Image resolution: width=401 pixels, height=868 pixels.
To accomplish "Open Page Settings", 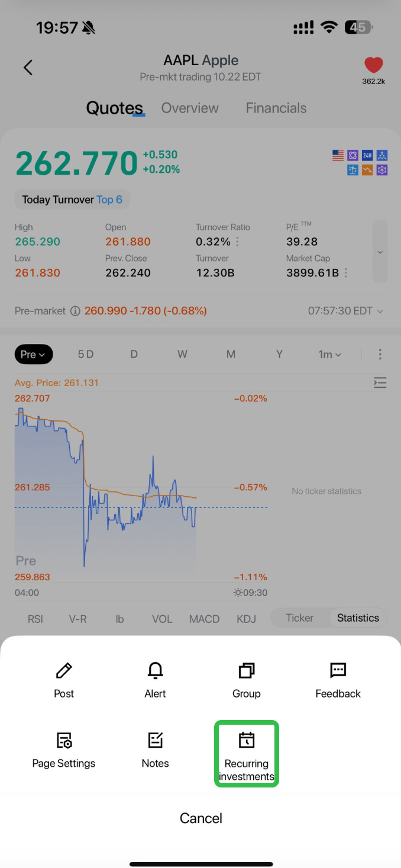I will tap(64, 741).
